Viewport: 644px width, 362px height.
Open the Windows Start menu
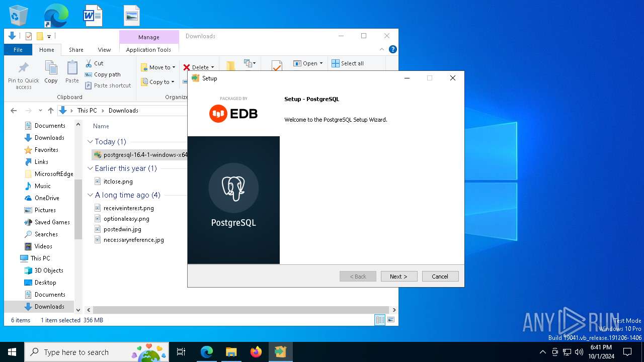12,352
